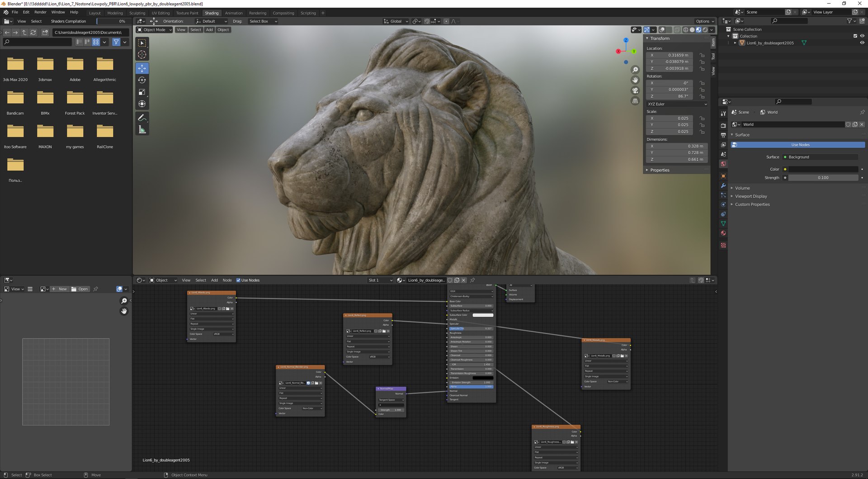Adjust the World Strength 0.100 slider

tap(823, 178)
